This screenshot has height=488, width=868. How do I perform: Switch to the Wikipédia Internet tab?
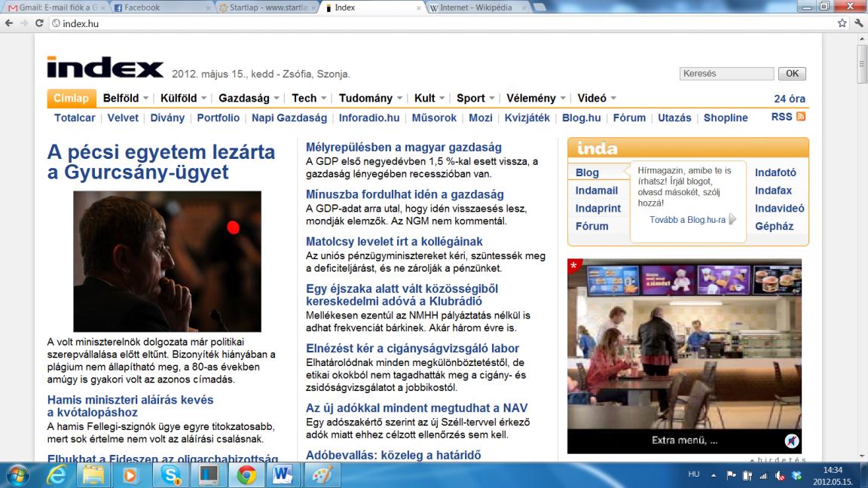(x=478, y=8)
